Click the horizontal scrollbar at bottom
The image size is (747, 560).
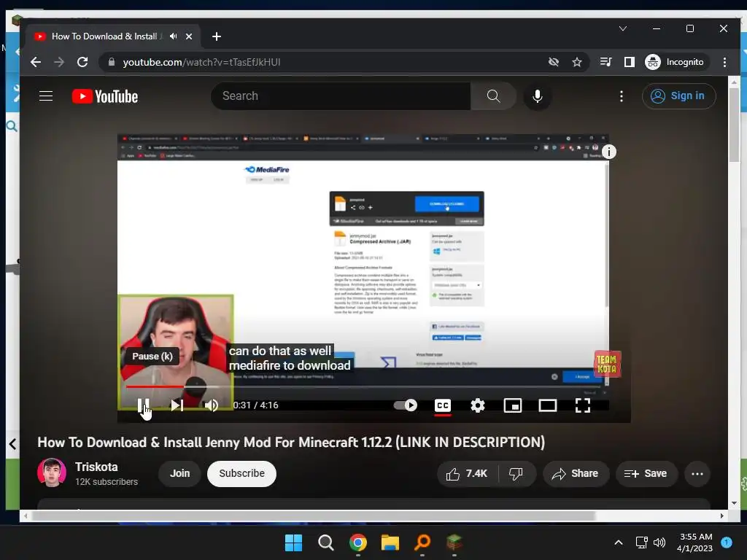[314, 516]
